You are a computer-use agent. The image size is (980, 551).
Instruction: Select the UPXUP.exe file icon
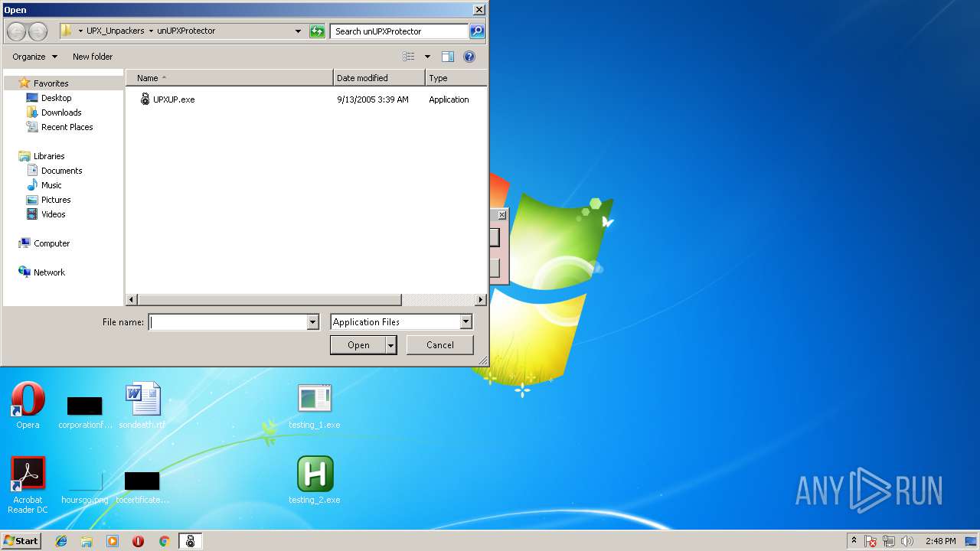(145, 99)
